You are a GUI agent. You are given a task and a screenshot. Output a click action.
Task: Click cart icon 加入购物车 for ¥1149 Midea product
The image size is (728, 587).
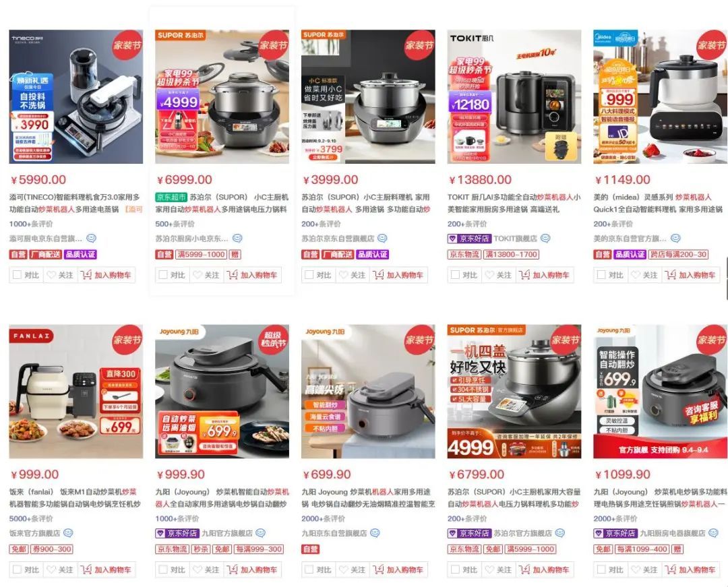[x=671, y=275]
